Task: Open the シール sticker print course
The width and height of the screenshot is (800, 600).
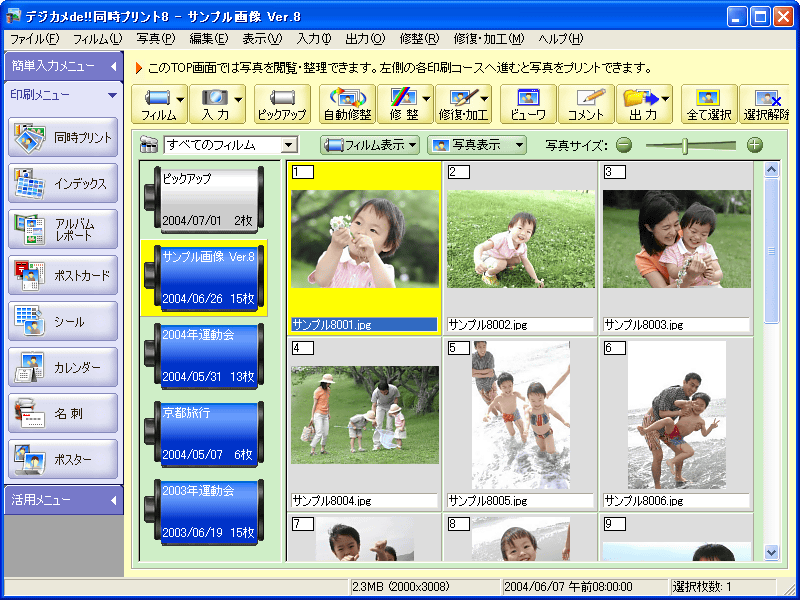Action: coord(63,321)
